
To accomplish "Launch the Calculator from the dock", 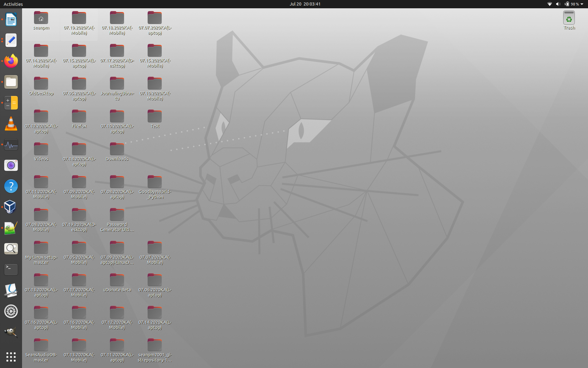I will coord(11,103).
